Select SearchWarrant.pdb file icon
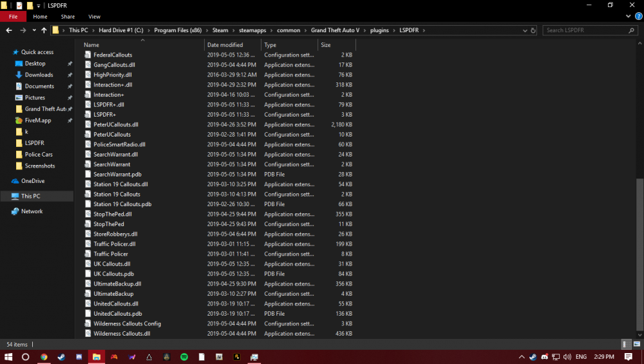 [x=88, y=174]
